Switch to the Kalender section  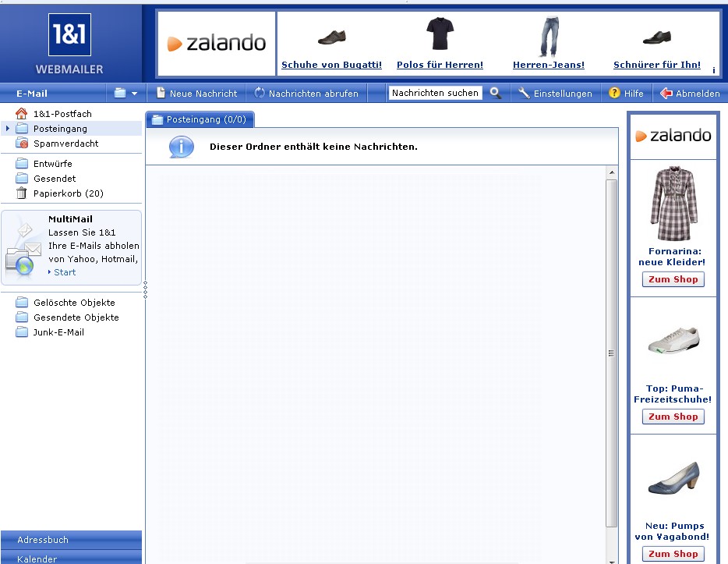pos(71,558)
